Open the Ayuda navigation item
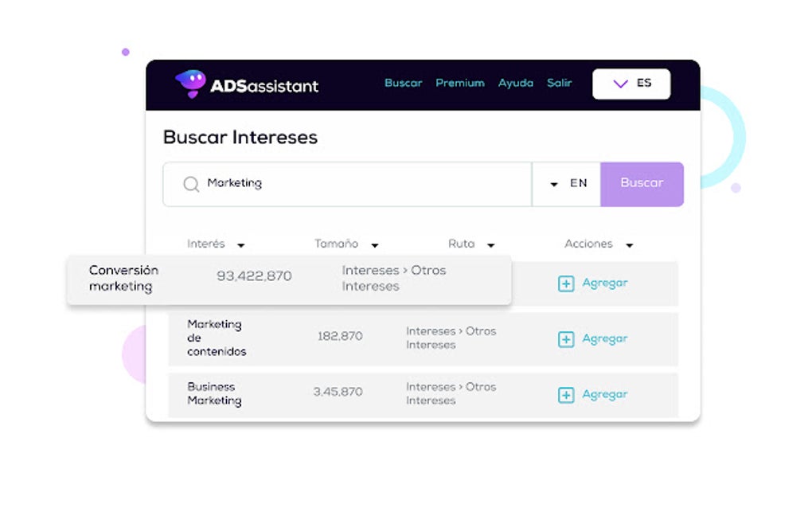Image resolution: width=812 pixels, height=508 pixels. tap(515, 83)
